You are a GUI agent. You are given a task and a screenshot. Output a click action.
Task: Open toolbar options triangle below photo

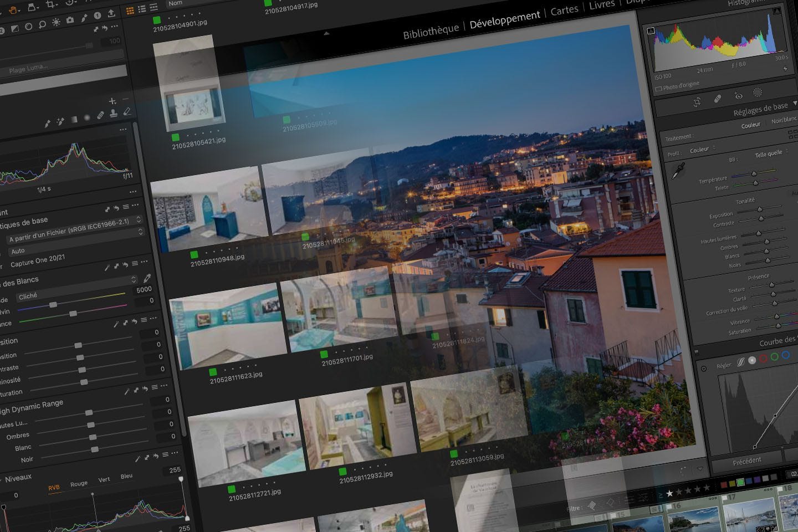[x=700, y=468]
